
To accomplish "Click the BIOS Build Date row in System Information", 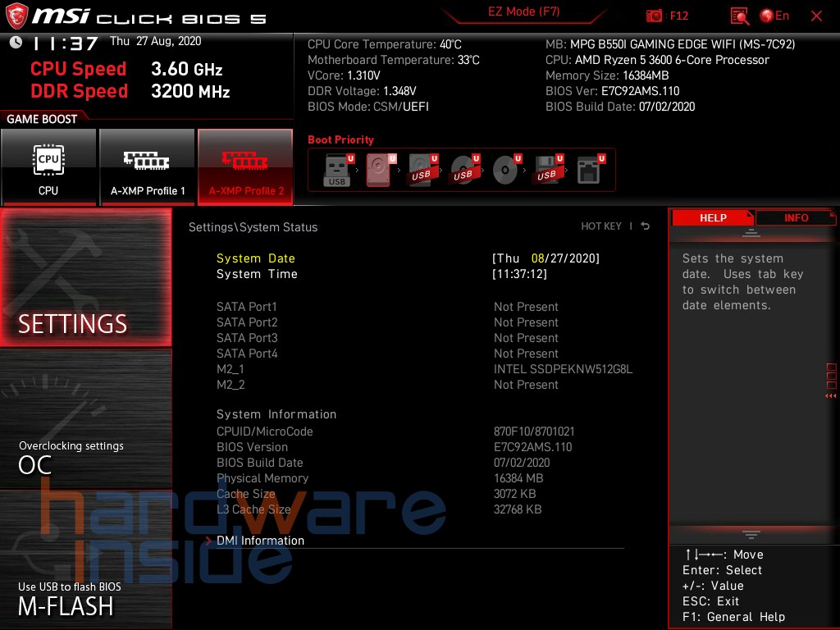I will (x=383, y=463).
